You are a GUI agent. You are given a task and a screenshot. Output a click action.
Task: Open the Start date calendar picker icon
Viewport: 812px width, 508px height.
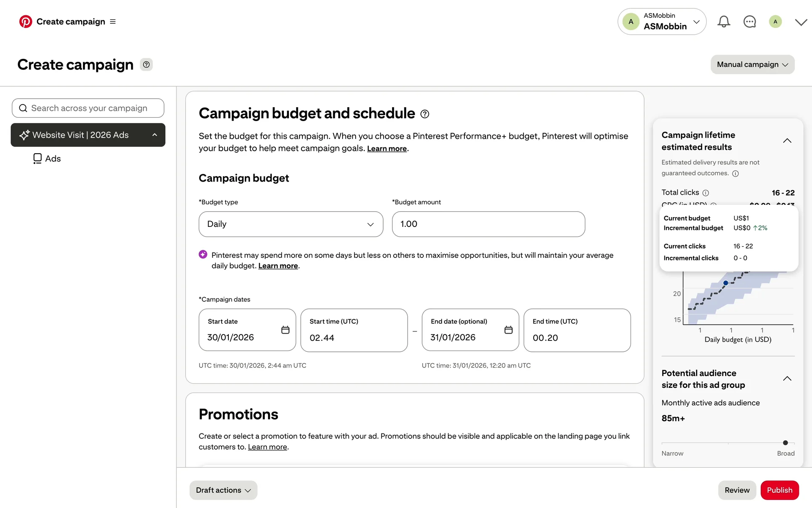(285, 330)
